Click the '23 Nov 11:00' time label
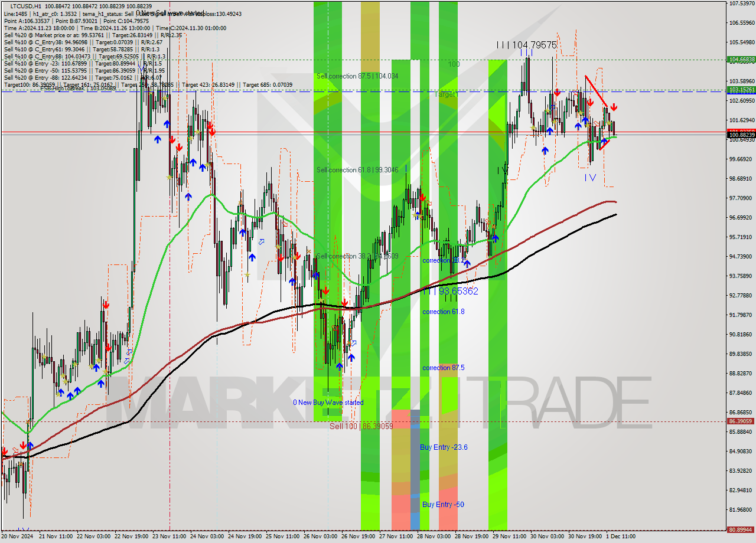The width and height of the screenshot is (756, 543). coord(170,537)
